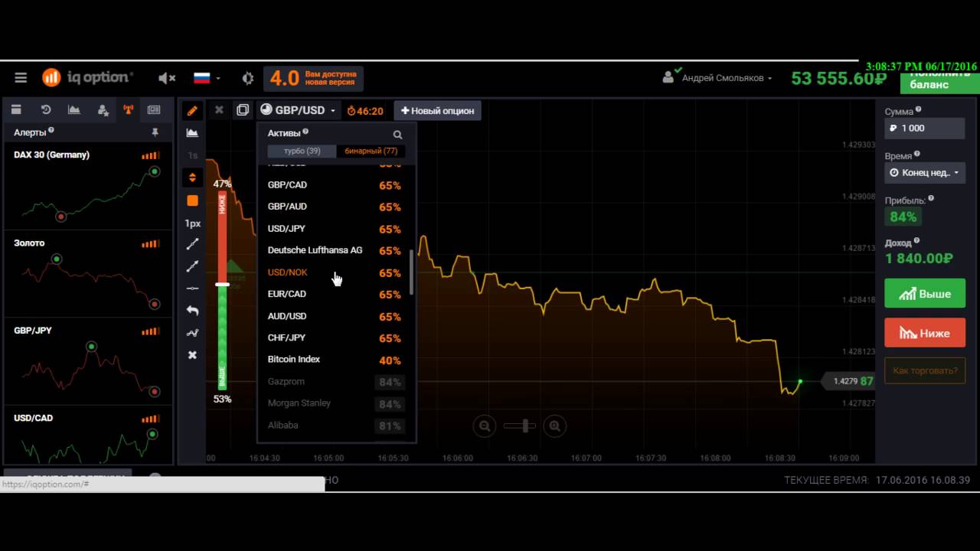Open the orange line color swatch
Image resolution: width=980 pixels, height=551 pixels.
pyautogui.click(x=192, y=201)
